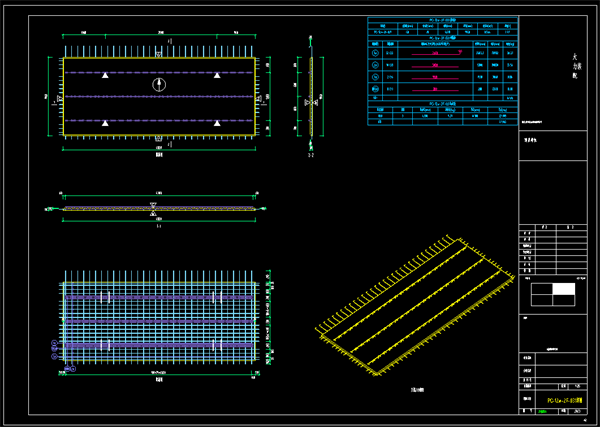This screenshot has height=427, width=600.
Task: Click the white vertical Chinese text at top right
Action: 577,66
